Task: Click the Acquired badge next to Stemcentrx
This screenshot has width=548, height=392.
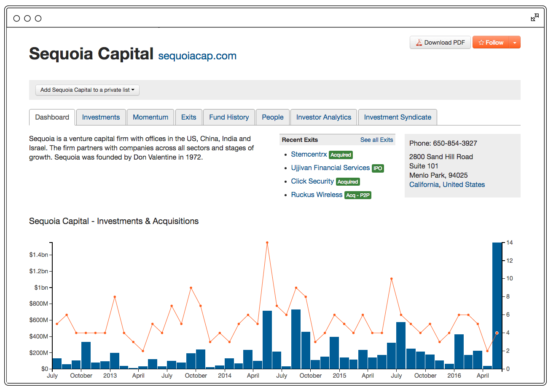Action: pos(341,155)
